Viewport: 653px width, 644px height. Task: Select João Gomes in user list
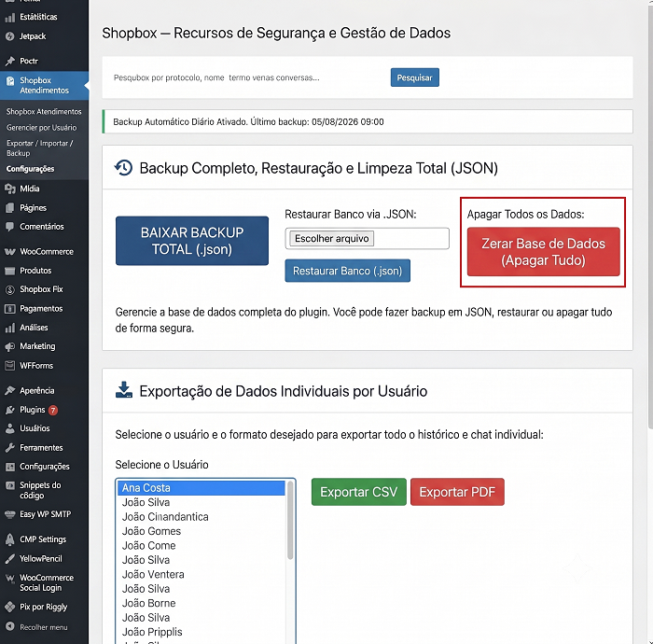tap(201, 531)
